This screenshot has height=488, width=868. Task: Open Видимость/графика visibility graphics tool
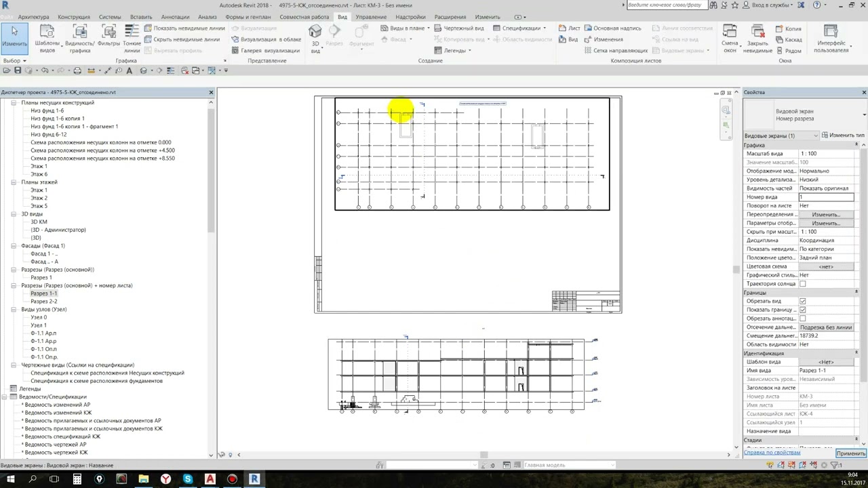coord(80,39)
